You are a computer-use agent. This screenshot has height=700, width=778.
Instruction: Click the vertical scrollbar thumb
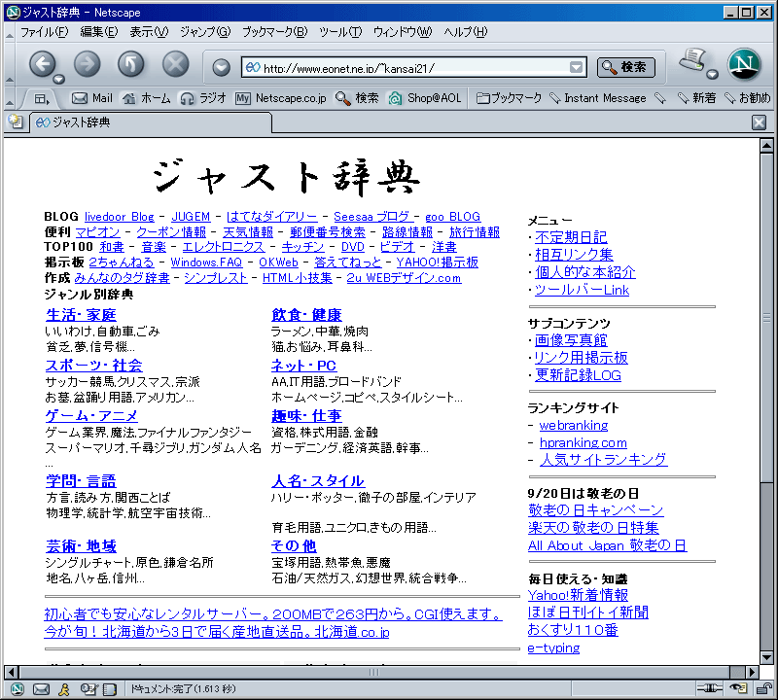(766, 318)
